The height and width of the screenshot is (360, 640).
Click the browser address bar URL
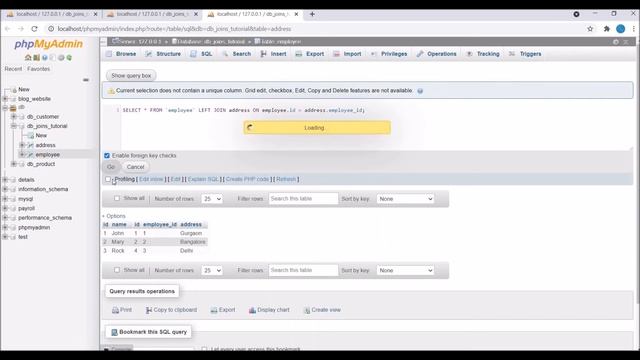[174, 29]
